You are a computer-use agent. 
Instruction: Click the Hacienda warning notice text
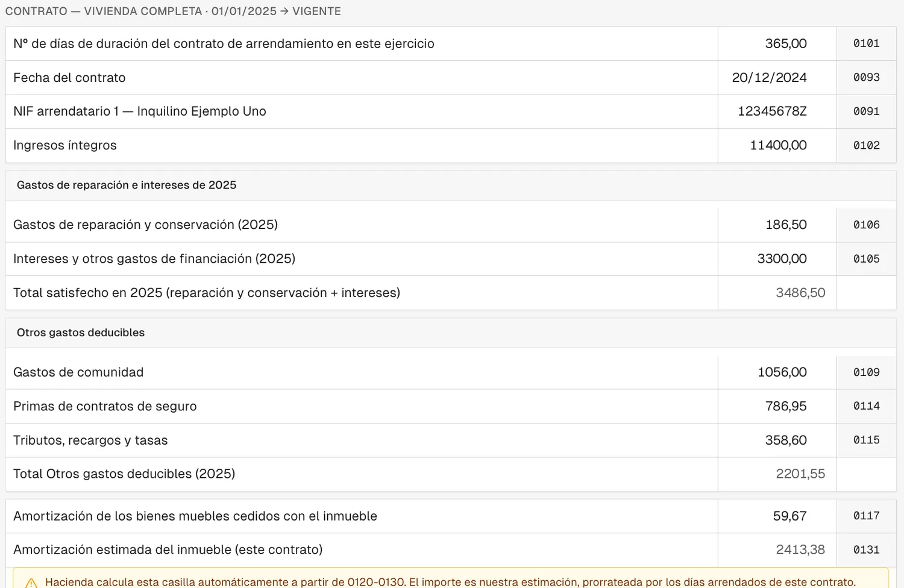tap(450, 582)
